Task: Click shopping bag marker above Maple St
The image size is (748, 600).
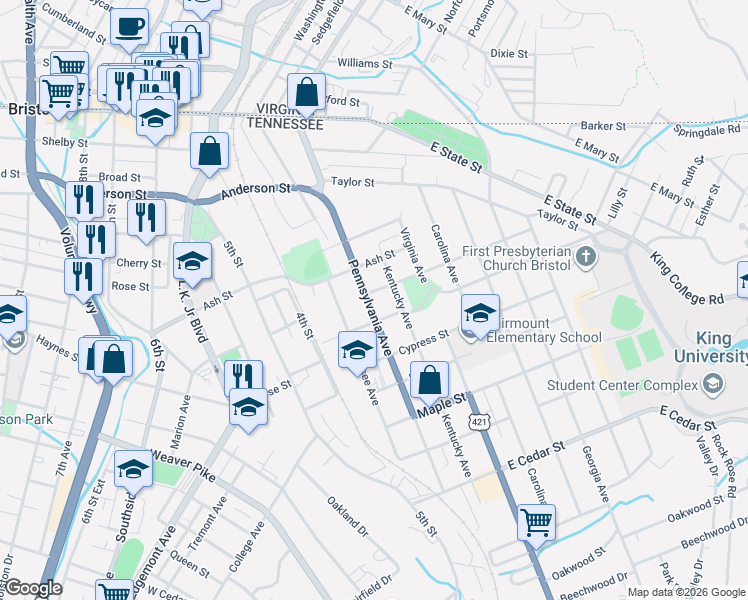Action: click(429, 382)
